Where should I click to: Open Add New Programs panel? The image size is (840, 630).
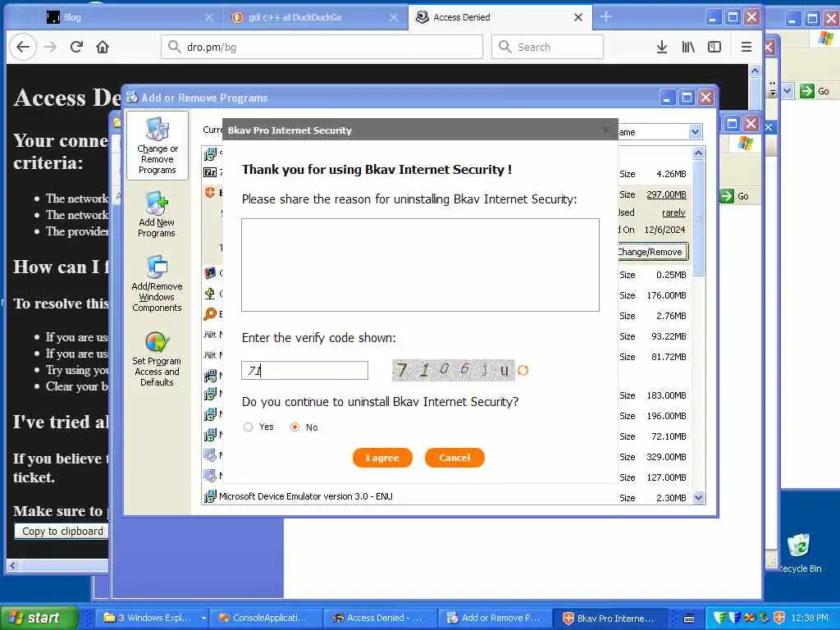coord(157,215)
